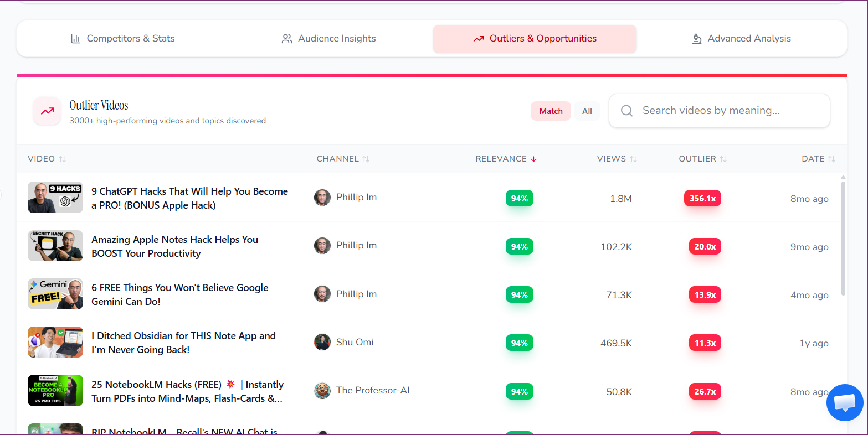Image resolution: width=868 pixels, height=435 pixels.
Task: Sort by the RELEVANCE column
Action: (x=506, y=159)
